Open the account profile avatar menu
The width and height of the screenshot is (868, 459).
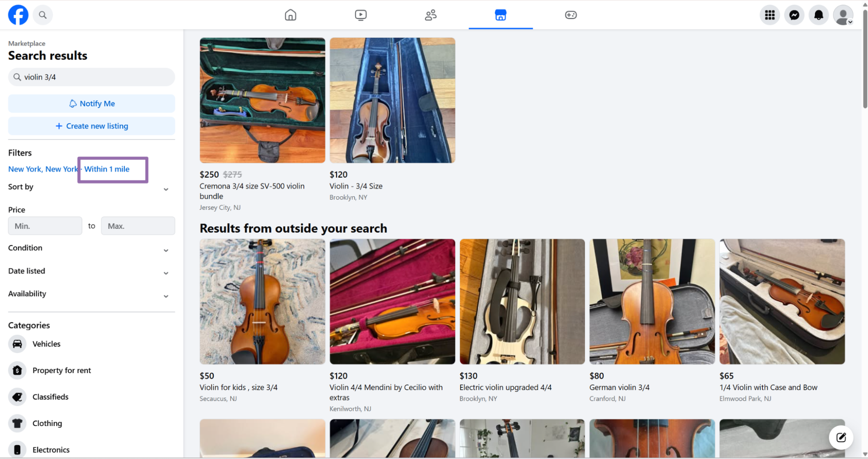843,15
